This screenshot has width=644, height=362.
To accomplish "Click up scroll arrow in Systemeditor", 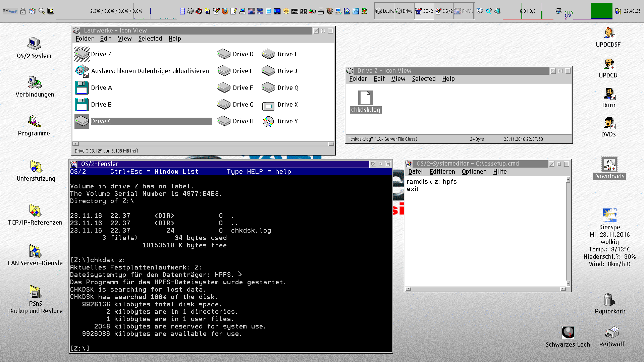I will [x=568, y=180].
